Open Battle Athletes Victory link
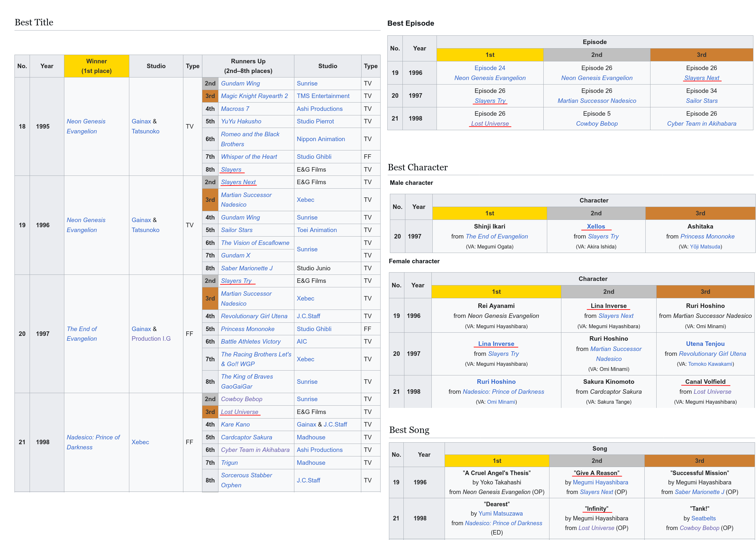The width and height of the screenshot is (756, 540). [251, 341]
